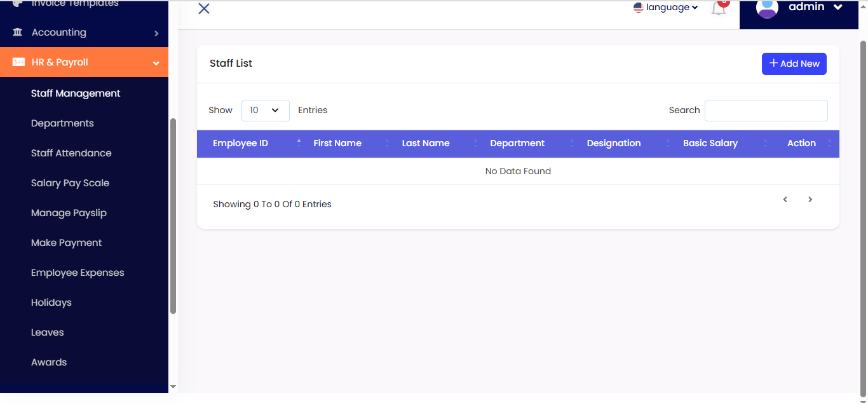Click the Staff List heading
Viewport: 868px width, 403px height.
click(x=231, y=64)
